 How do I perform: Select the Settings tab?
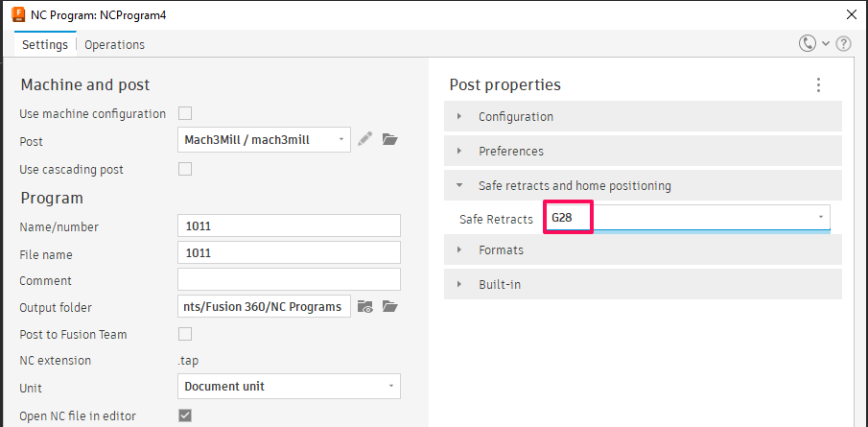[x=45, y=44]
